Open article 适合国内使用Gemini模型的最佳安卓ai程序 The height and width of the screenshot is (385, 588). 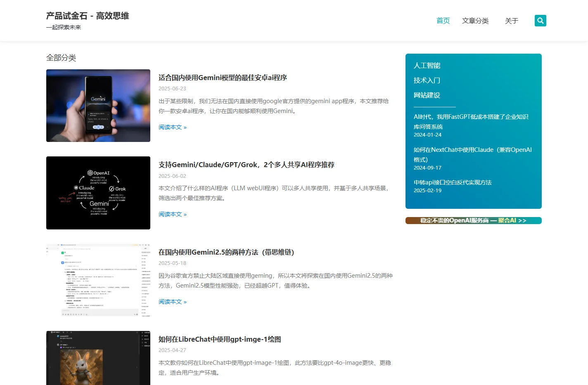[x=223, y=78]
